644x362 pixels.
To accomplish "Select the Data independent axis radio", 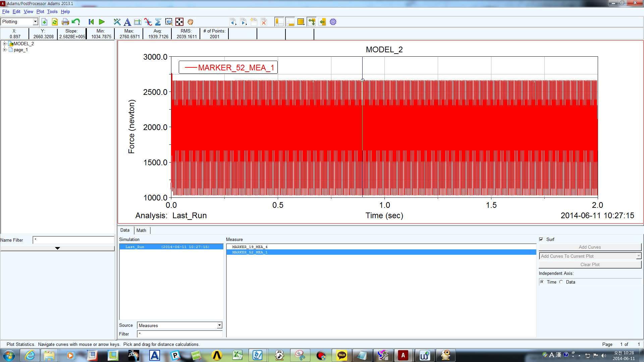I will (561, 282).
